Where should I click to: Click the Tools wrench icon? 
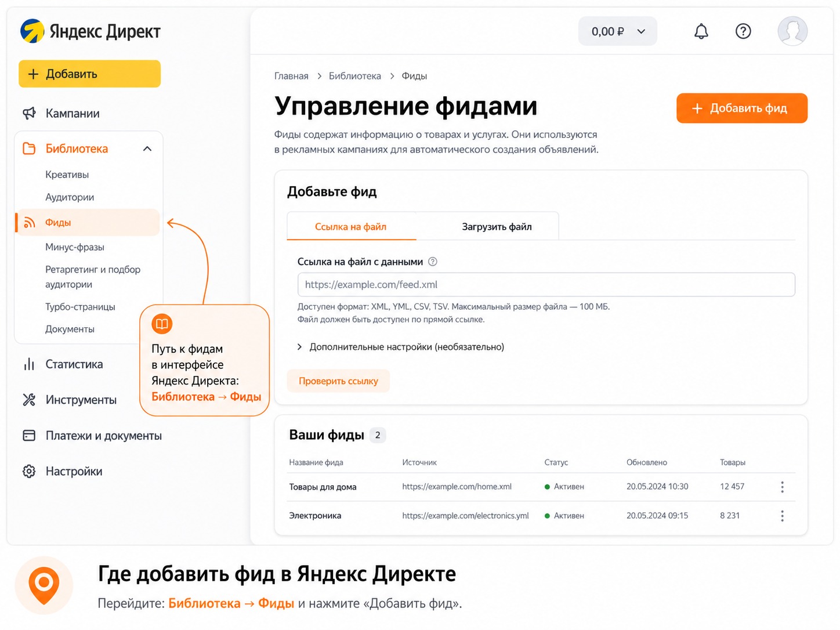[x=29, y=400]
